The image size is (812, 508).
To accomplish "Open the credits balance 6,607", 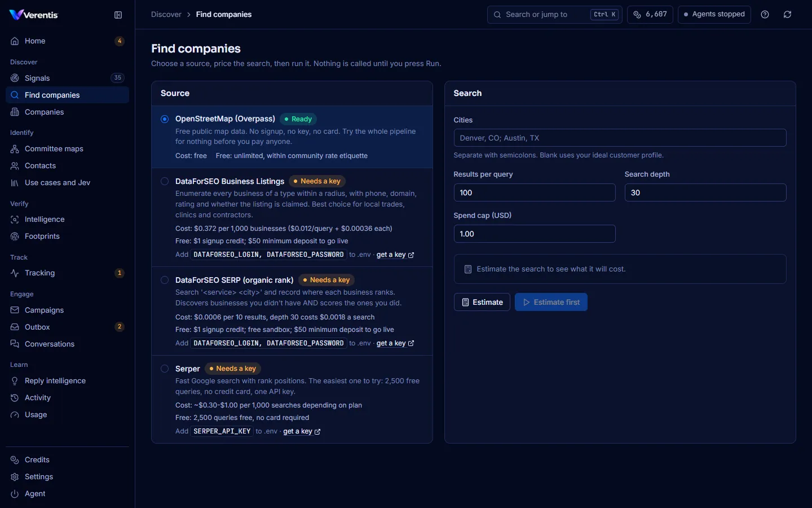I will 650,15.
